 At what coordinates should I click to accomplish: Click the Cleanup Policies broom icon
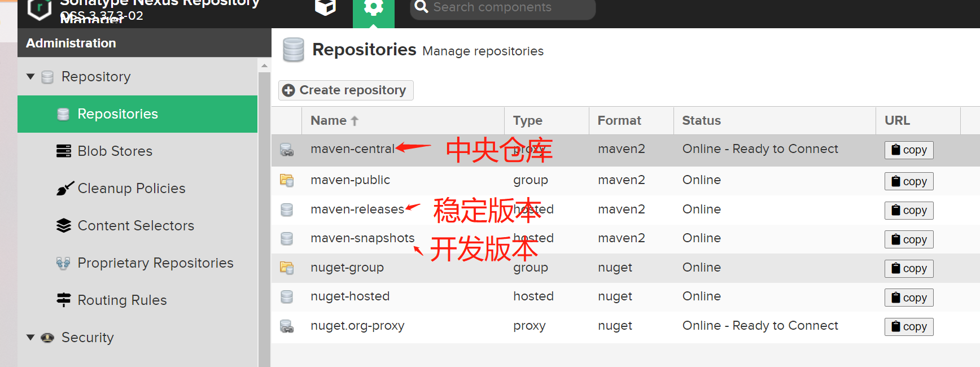tap(65, 188)
